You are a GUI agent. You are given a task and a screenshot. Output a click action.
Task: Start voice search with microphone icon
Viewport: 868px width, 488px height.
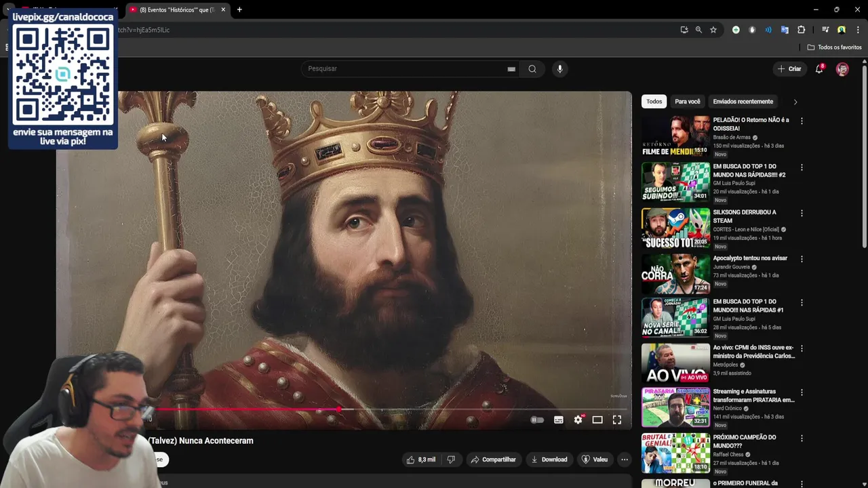559,68
